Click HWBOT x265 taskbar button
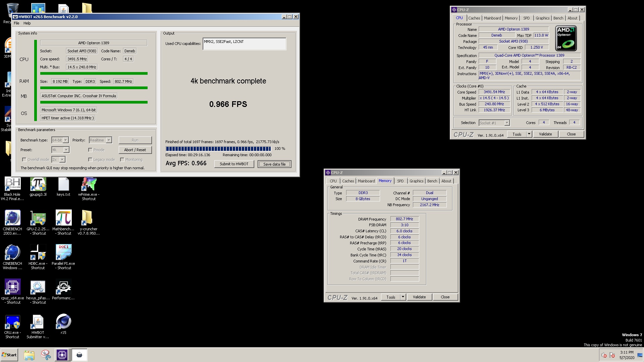644x362 pixels. coord(79,355)
